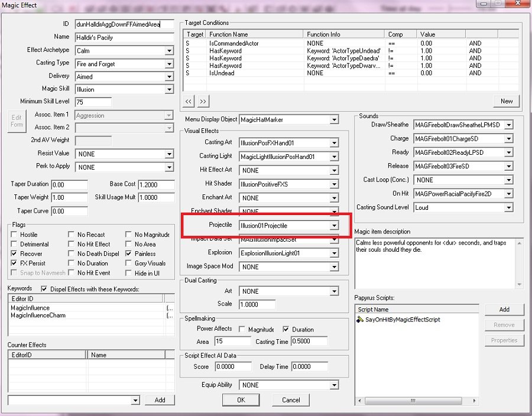Expand the Explosion dropdown
532x416 pixels.
point(334,253)
